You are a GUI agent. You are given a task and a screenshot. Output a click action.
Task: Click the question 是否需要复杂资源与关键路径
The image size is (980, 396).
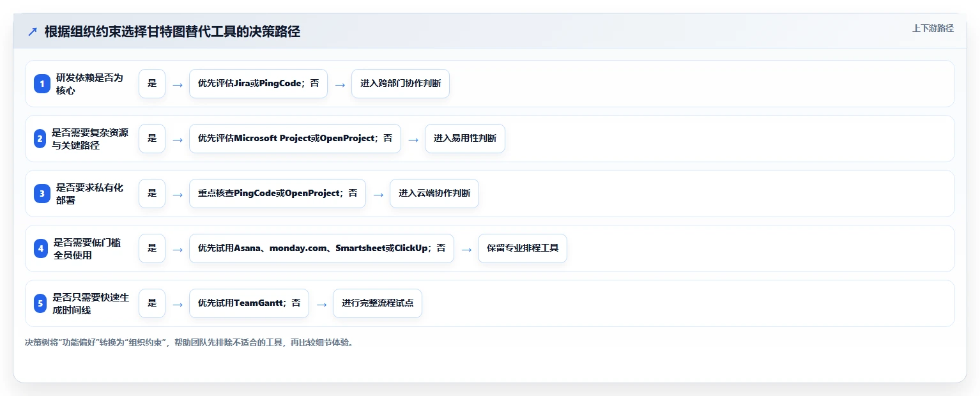click(90, 139)
